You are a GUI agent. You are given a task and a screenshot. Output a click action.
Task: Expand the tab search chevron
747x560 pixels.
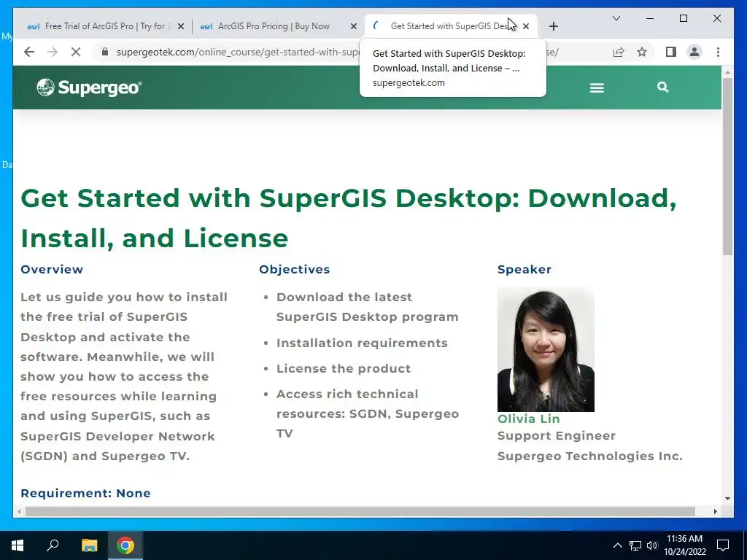point(616,18)
